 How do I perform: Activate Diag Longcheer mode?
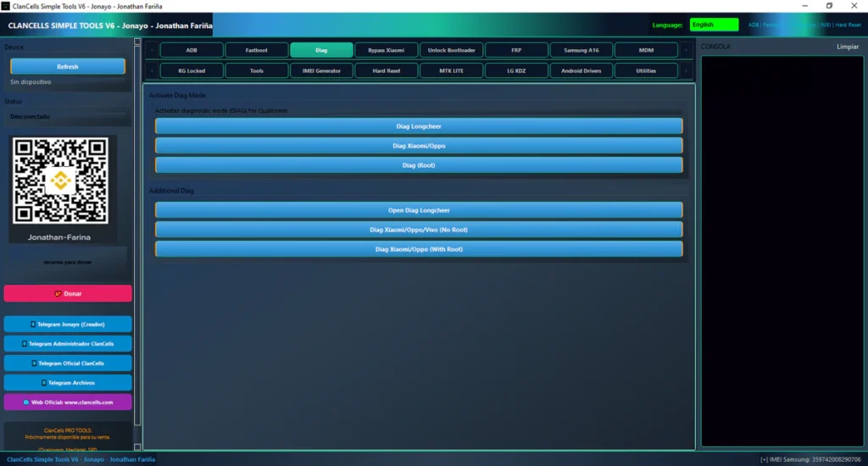click(419, 126)
